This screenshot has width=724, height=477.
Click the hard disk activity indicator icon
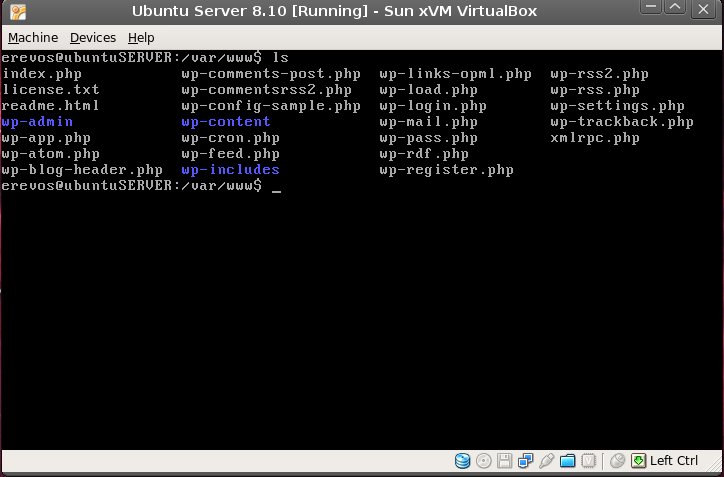(463, 461)
